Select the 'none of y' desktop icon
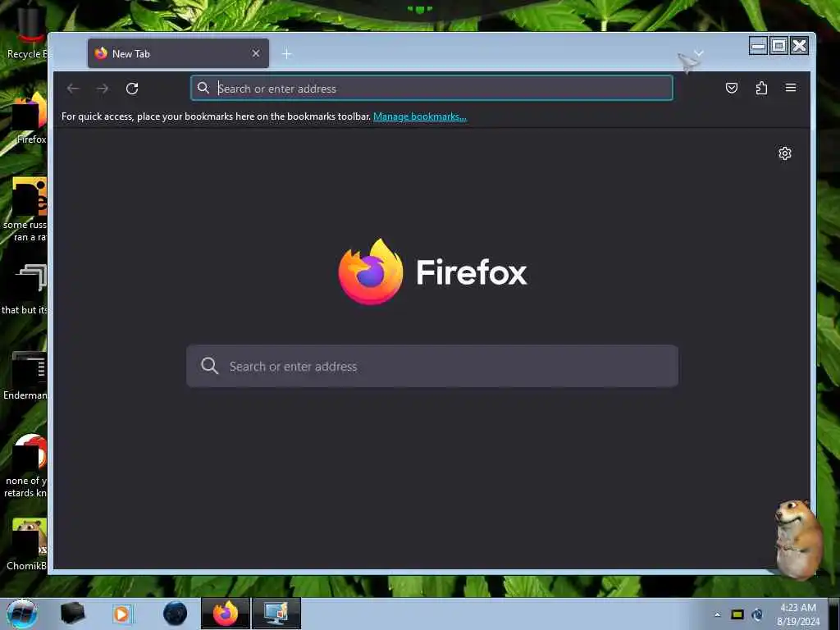The image size is (840, 630). 25,466
